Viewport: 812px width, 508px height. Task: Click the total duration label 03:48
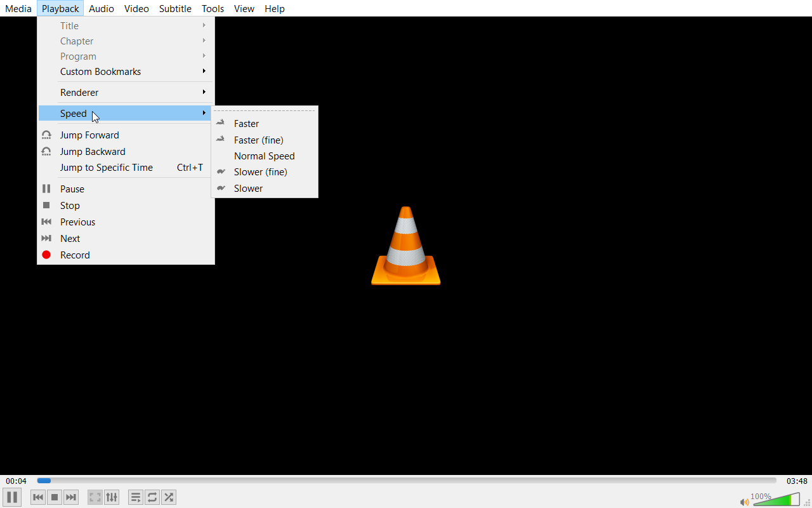click(x=797, y=481)
